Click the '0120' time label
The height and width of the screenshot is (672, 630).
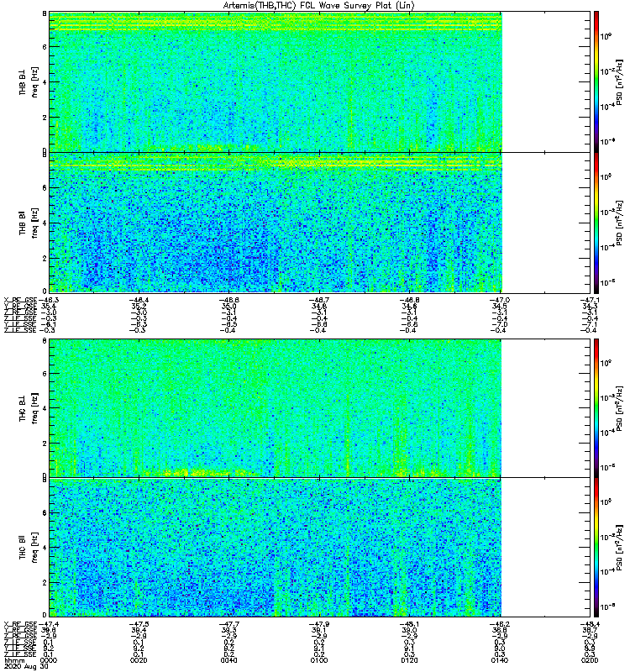point(409,660)
